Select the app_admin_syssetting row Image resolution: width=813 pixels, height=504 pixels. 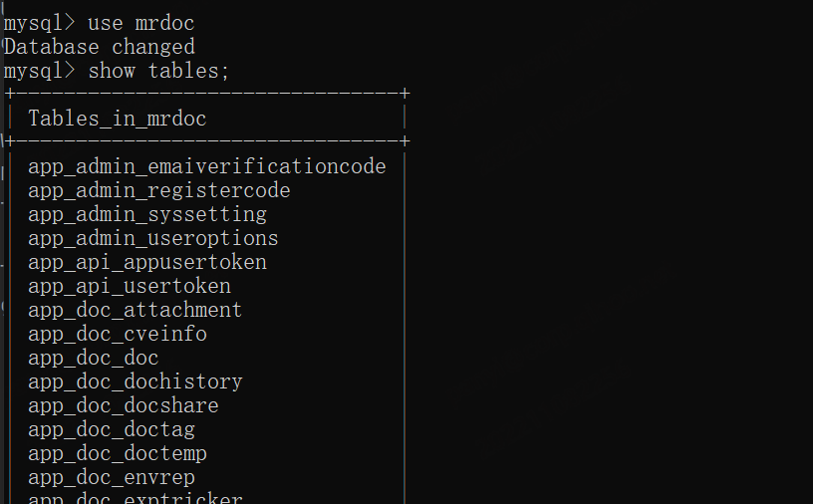[x=147, y=214]
